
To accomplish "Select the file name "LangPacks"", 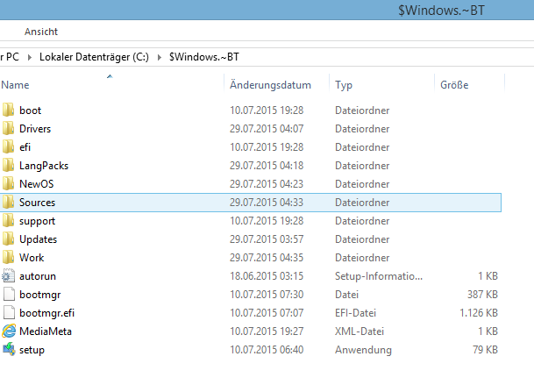I will [44, 166].
